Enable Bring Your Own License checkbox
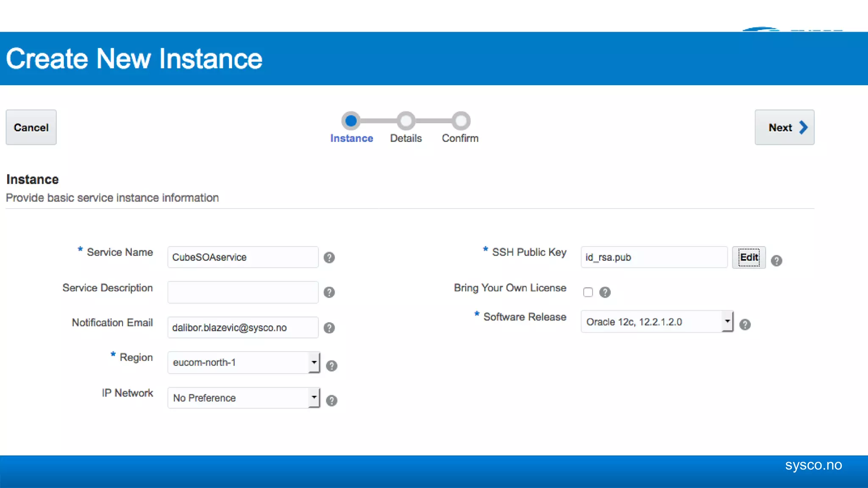The height and width of the screenshot is (488, 868). pyautogui.click(x=588, y=292)
